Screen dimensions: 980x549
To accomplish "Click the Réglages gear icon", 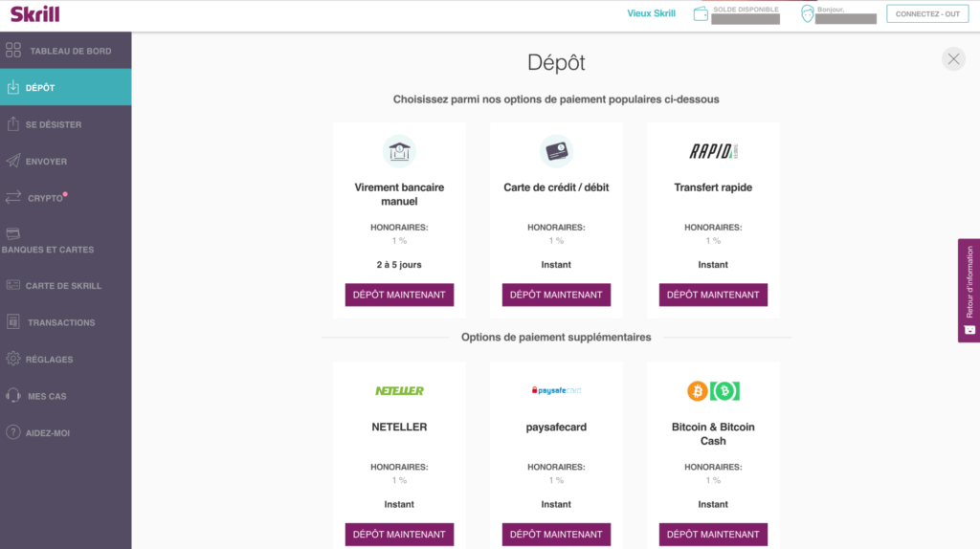I will point(13,359).
